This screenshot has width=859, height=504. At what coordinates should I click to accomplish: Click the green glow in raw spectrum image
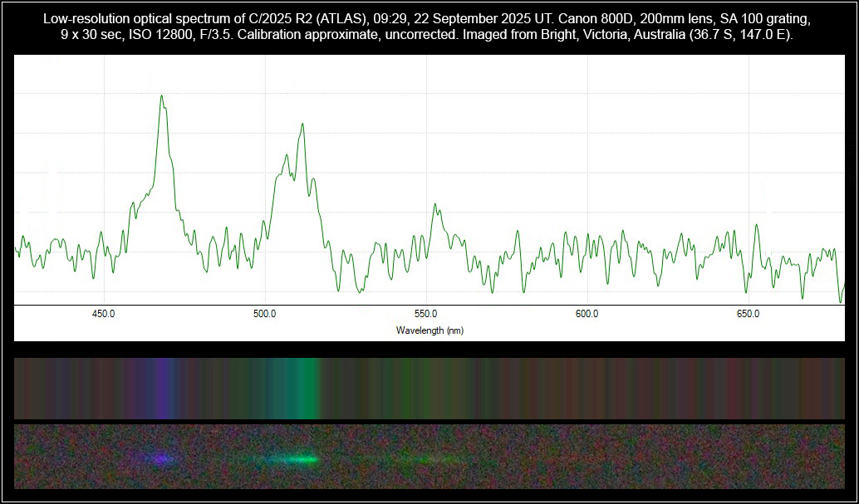pyautogui.click(x=297, y=458)
